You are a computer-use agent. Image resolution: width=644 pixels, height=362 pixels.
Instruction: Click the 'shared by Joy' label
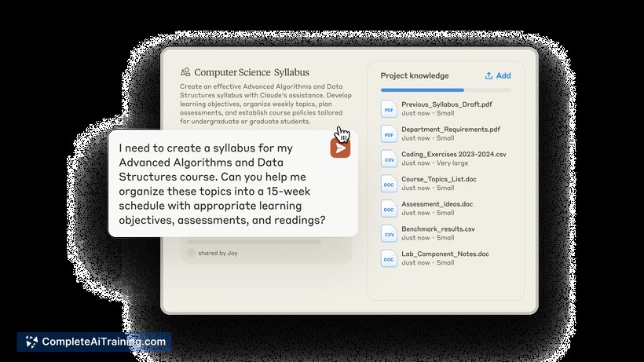(x=218, y=253)
